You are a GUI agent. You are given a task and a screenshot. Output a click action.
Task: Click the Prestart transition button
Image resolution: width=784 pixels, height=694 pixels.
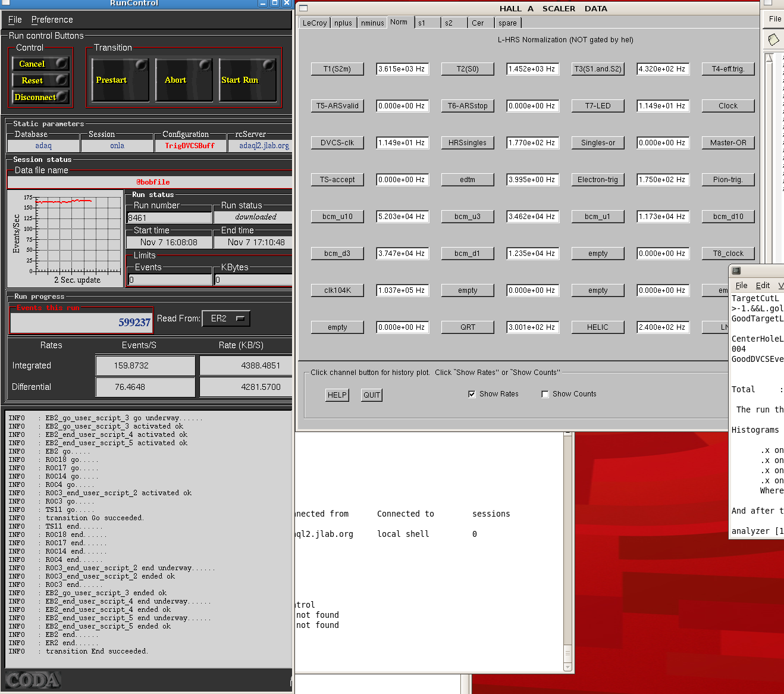pos(120,80)
